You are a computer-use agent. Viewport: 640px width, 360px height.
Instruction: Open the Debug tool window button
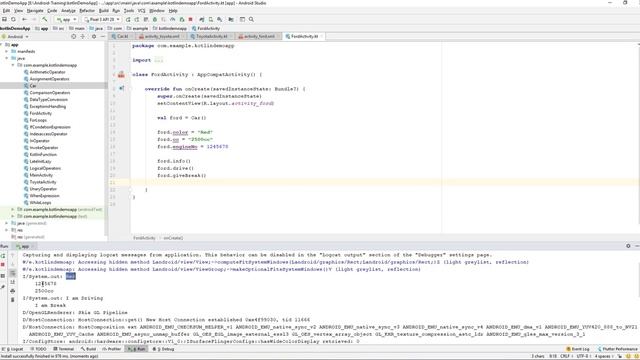coord(163,349)
